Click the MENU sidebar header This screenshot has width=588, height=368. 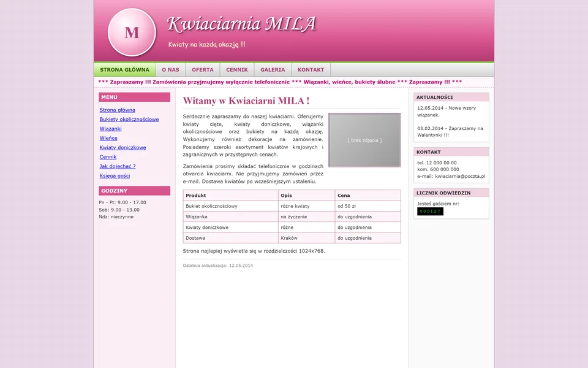coord(134,98)
